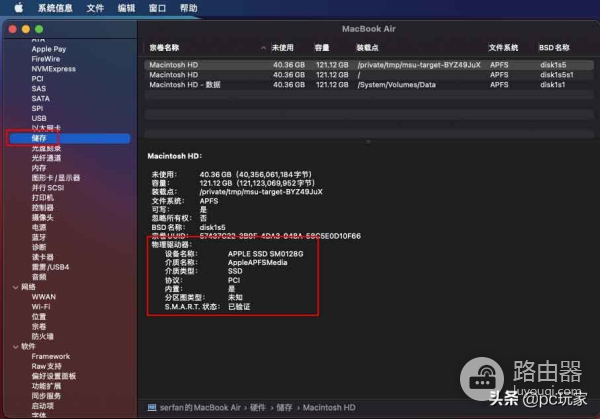Click Macintosh HD in path bar
Viewport: 600px width, 419px height.
click(x=329, y=408)
